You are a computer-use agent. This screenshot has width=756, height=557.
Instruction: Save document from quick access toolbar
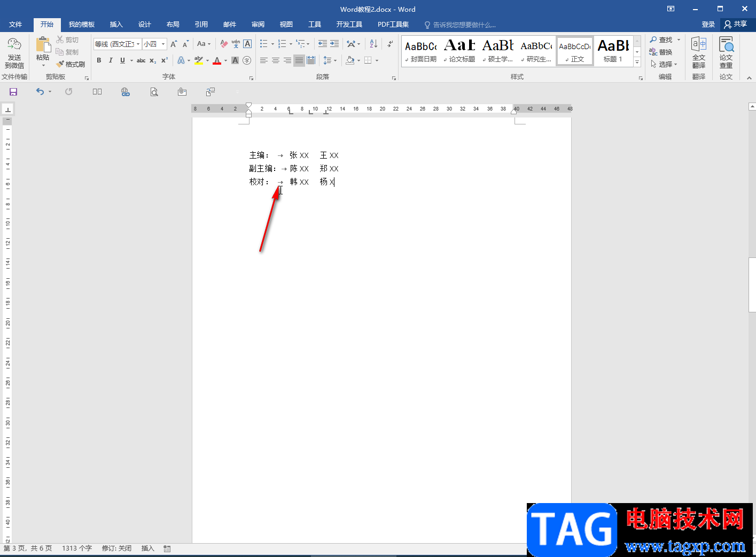tap(13, 92)
